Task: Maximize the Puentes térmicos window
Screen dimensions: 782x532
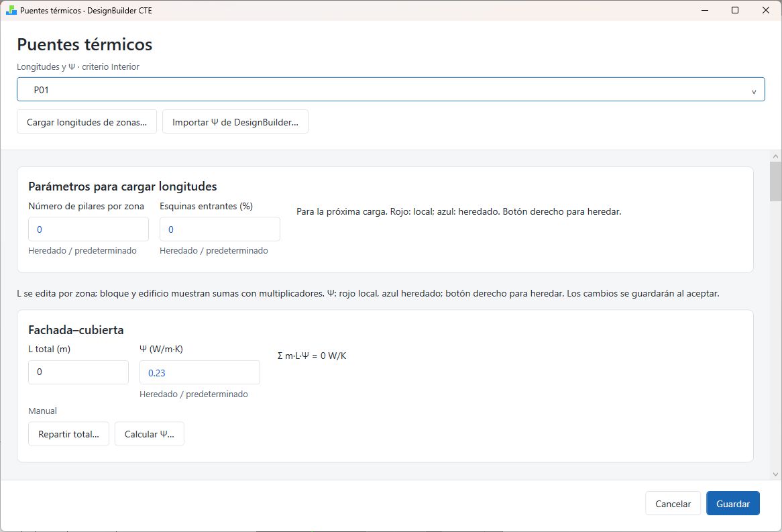Action: coord(734,10)
